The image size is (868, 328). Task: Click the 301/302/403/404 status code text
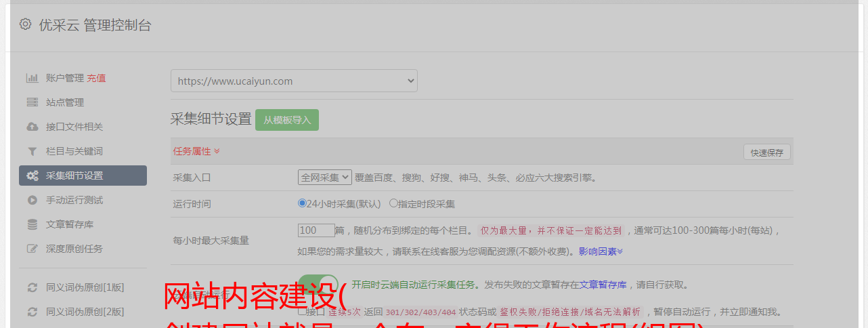420,312
